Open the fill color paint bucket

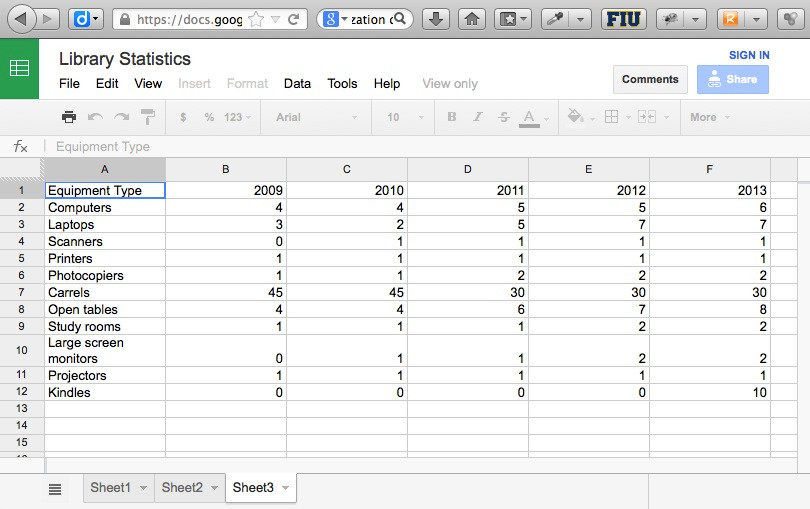tap(575, 116)
